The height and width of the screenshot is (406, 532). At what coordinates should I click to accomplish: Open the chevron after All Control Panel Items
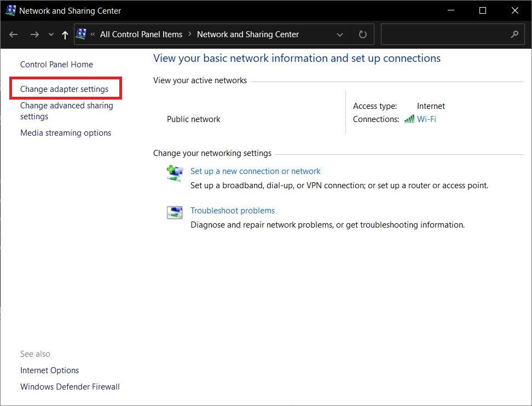coord(190,34)
